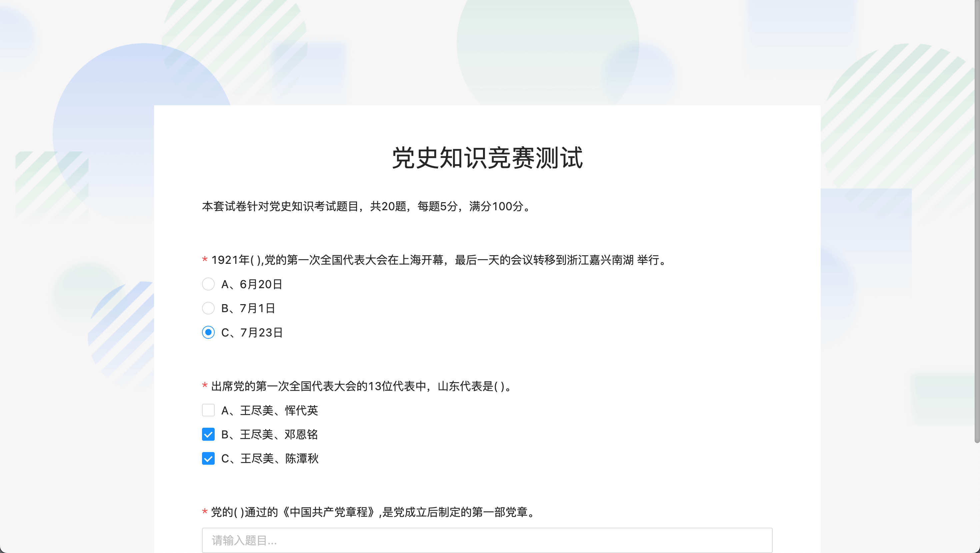
Task: Click the 王尽美、邓恩铭 label text
Action: coord(278,435)
